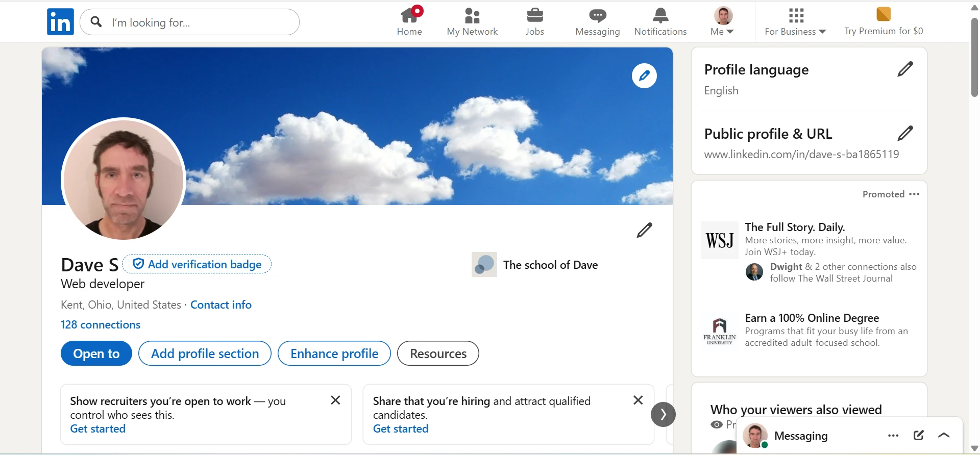Open Earn a 100% Online Degree ad

click(x=812, y=318)
